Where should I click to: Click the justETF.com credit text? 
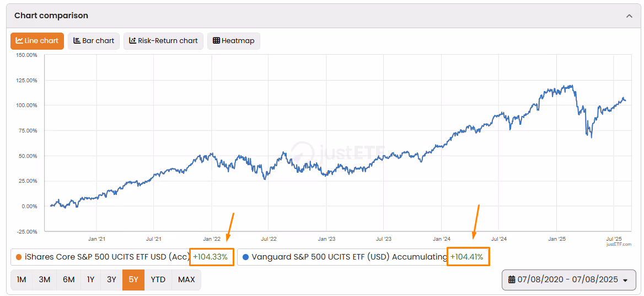pos(619,244)
